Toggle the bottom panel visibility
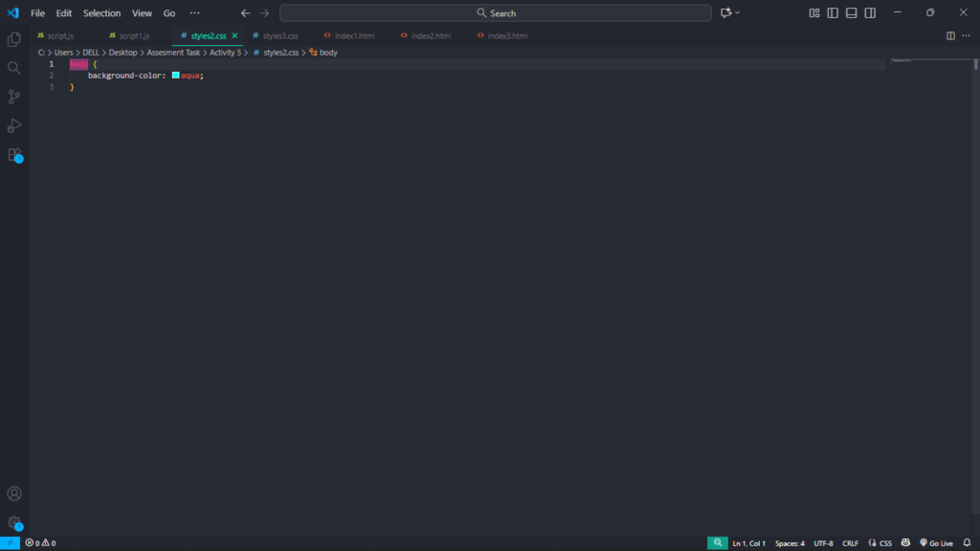 point(851,13)
